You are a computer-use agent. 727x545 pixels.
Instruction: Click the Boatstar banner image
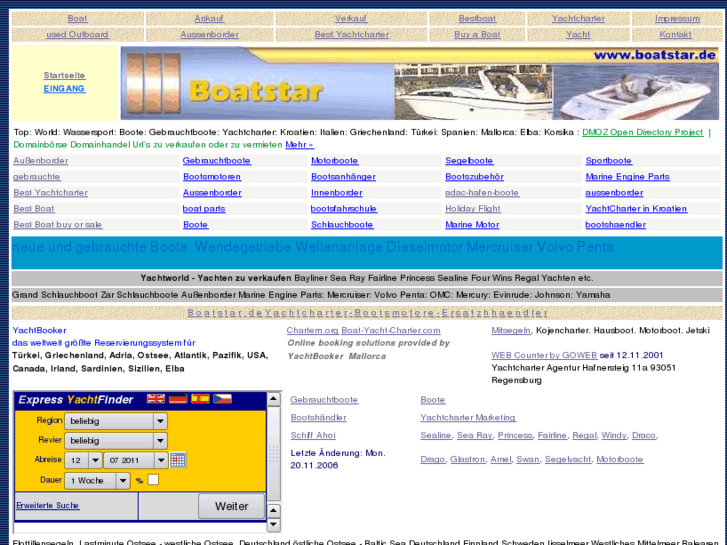click(x=420, y=83)
